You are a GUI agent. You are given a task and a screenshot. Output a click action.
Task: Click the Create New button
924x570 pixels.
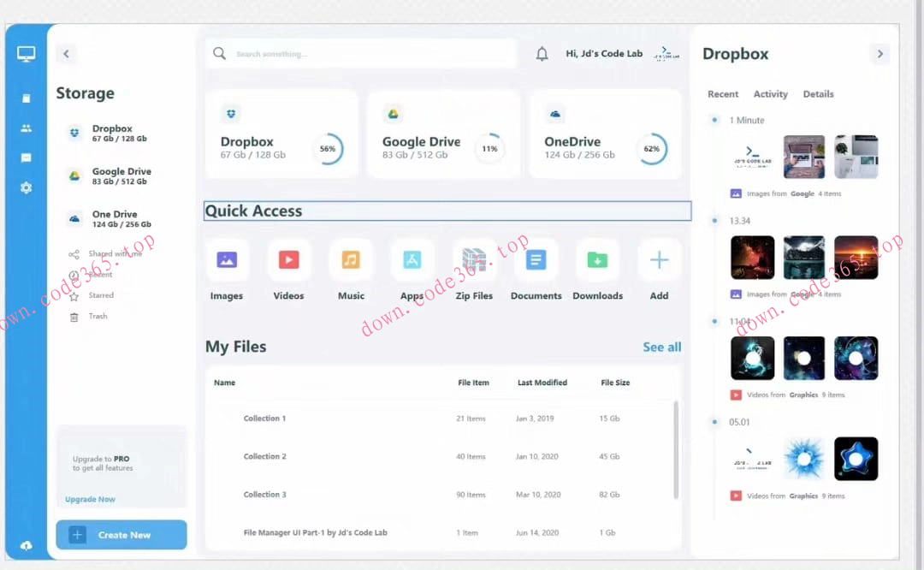click(121, 535)
